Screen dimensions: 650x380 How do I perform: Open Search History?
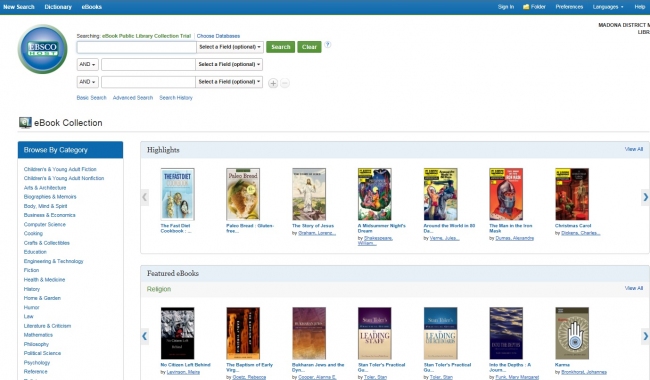point(176,98)
